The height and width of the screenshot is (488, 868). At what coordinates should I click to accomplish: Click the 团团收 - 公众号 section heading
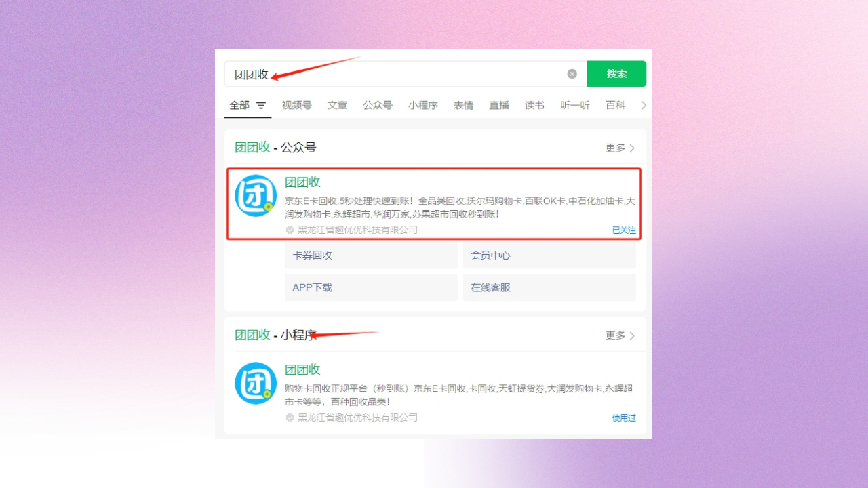click(275, 148)
